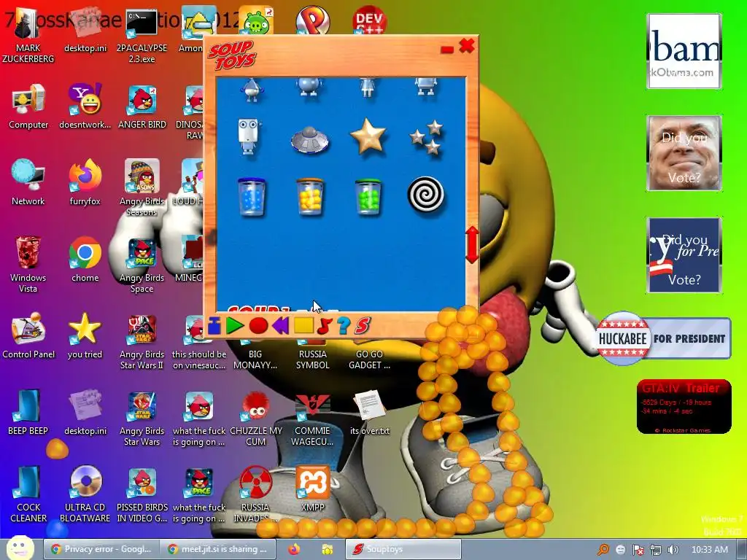The image size is (747, 560).
Task: Click the Huckabee For President gadget
Action: pyautogui.click(x=663, y=338)
